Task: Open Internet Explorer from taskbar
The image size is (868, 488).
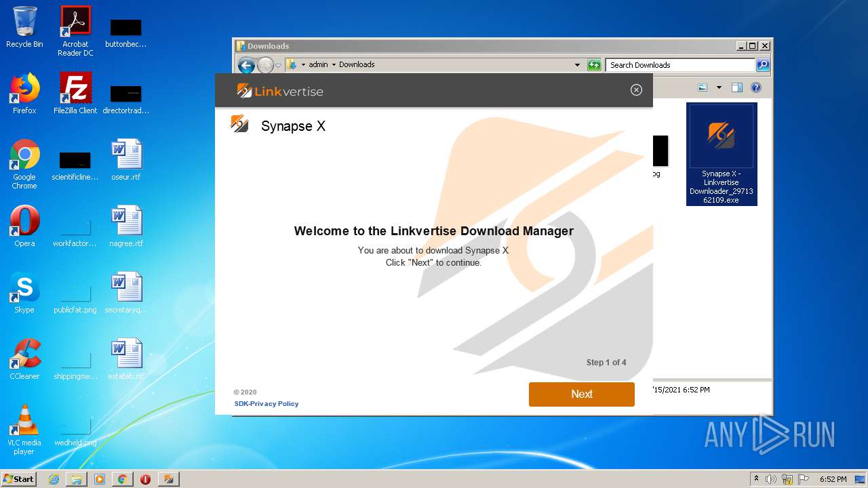Action: [x=54, y=479]
